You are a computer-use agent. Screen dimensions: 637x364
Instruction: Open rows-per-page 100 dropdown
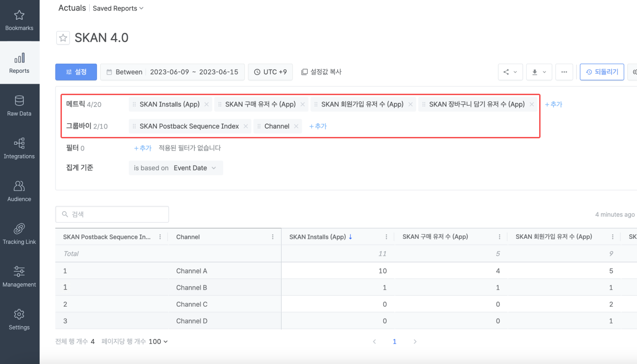tap(158, 341)
